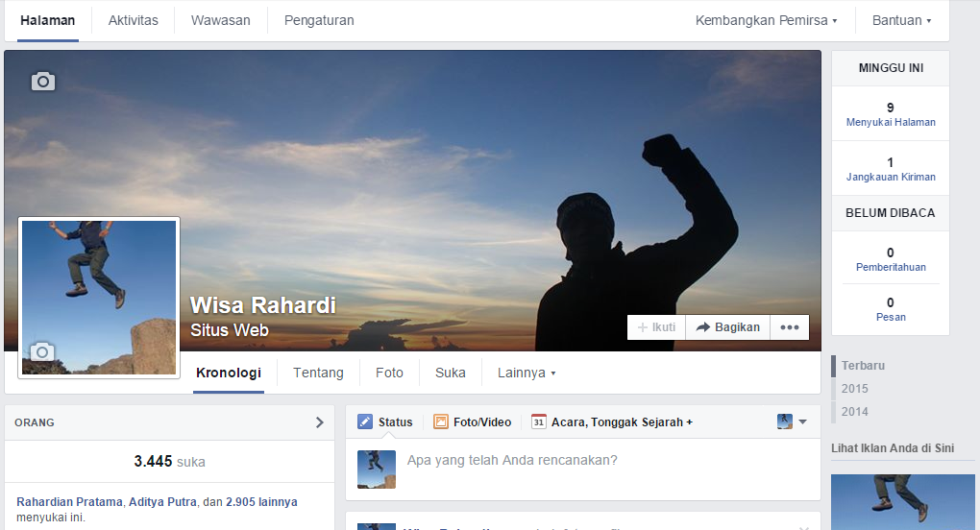Open Aditya Putra's profile link
Image resolution: width=980 pixels, height=530 pixels.
tap(162, 502)
